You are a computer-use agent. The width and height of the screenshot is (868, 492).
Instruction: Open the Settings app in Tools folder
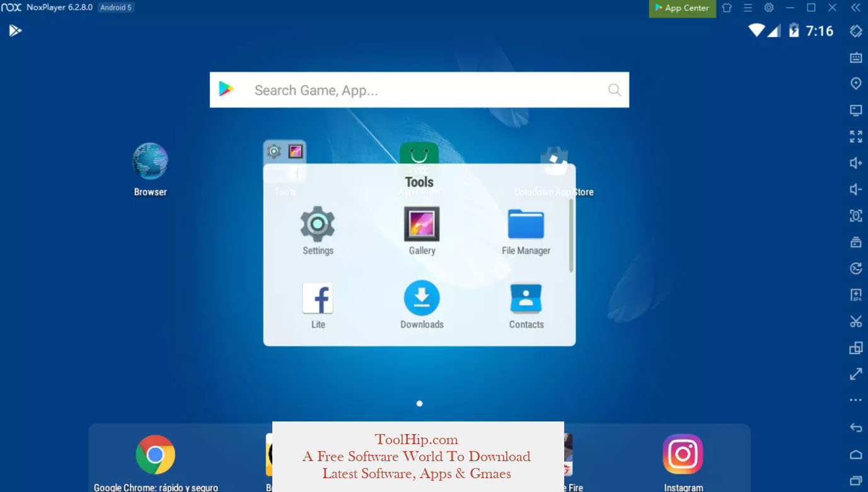point(318,224)
